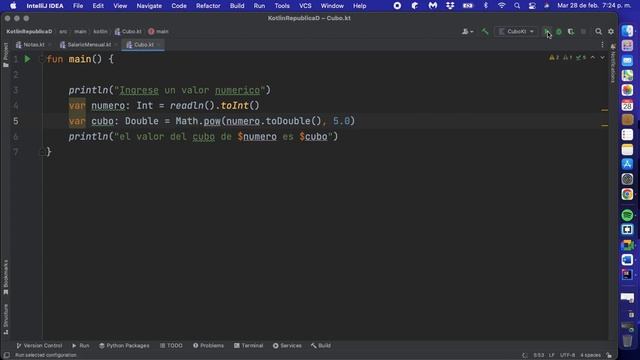Viewport: 640px width, 360px height.
Task: Open the Terminal tool window
Action: coord(249,346)
